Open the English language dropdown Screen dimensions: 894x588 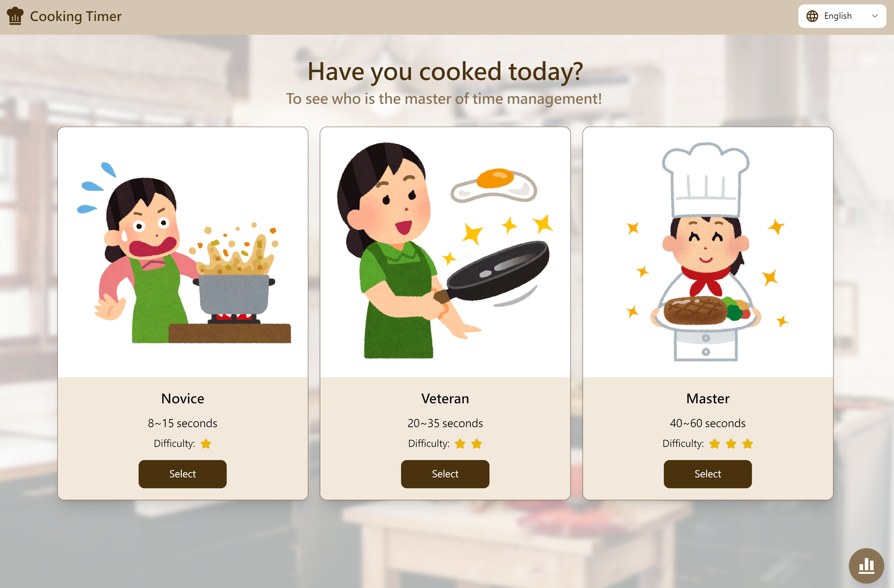point(842,16)
